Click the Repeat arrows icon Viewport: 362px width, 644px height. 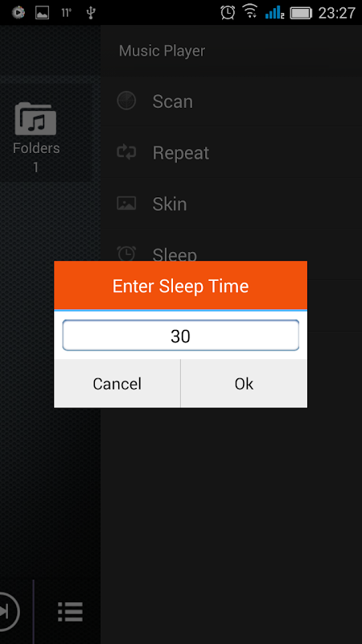126,152
